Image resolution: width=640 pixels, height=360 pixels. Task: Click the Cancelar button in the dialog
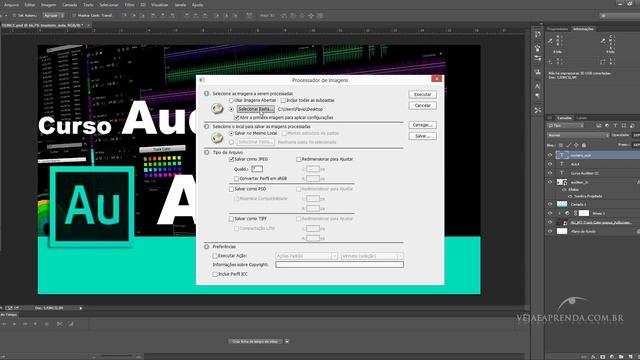pos(422,105)
